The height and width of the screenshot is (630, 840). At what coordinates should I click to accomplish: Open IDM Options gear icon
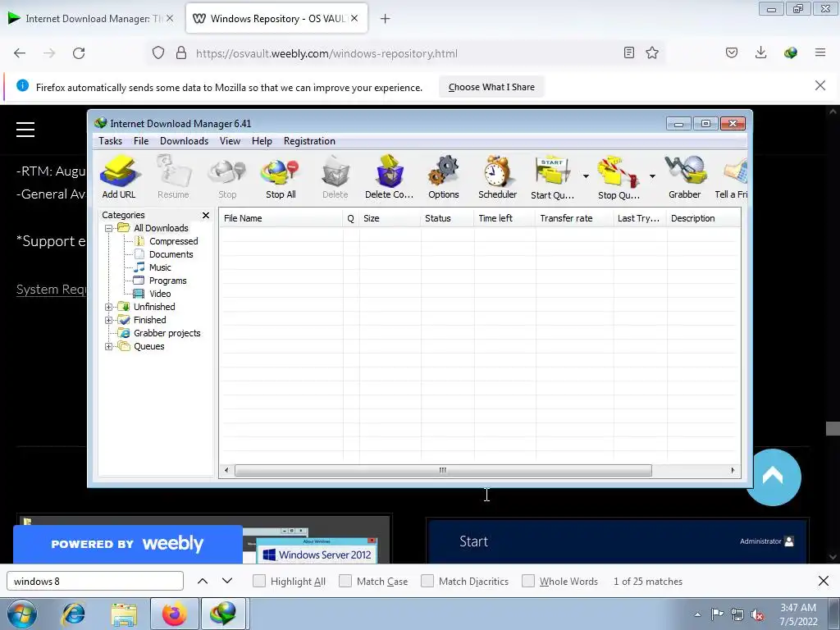pyautogui.click(x=444, y=177)
